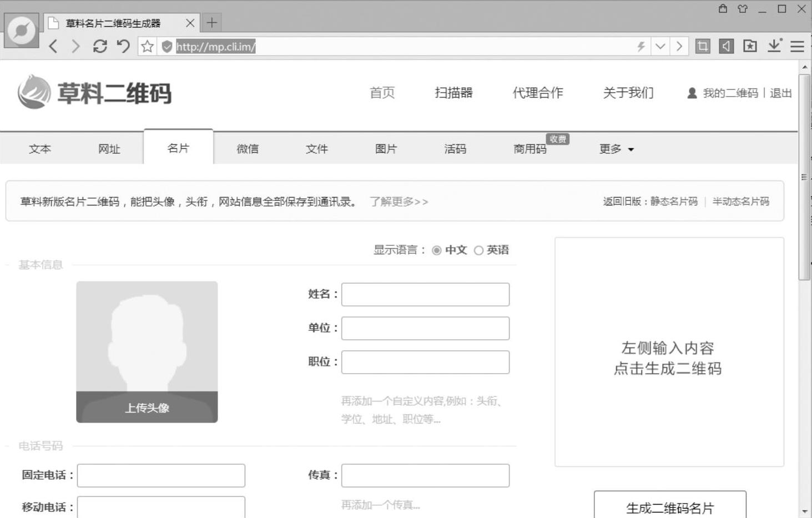This screenshot has height=518, width=812.
Task: Go to 首页 in navigation
Action: click(382, 93)
